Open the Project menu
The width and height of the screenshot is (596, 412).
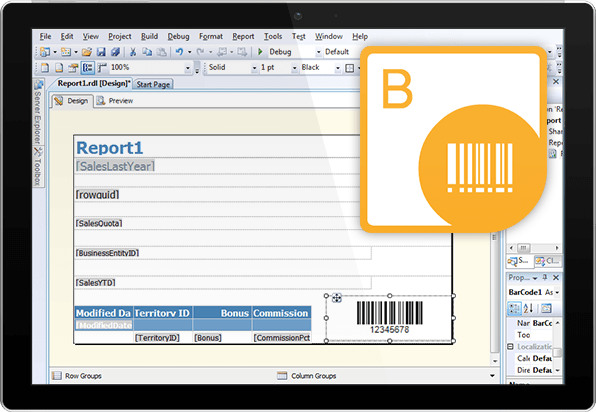(120, 36)
